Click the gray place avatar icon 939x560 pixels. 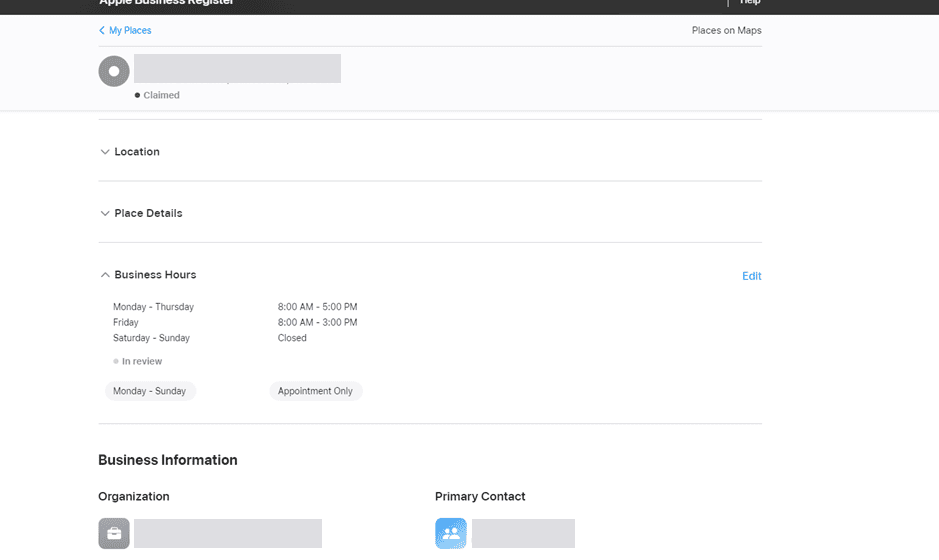coord(114,71)
